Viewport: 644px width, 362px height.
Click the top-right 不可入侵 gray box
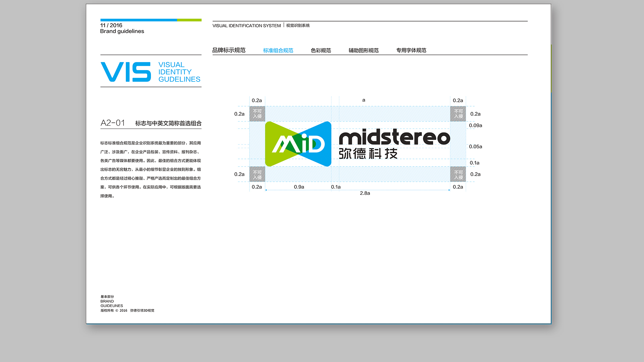458,114
